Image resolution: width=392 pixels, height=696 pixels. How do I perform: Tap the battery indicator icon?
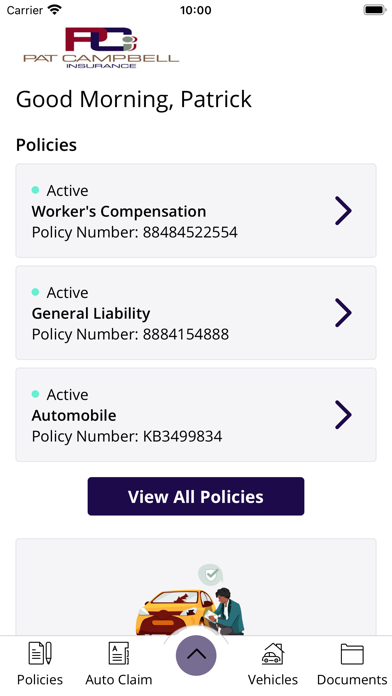[375, 10]
